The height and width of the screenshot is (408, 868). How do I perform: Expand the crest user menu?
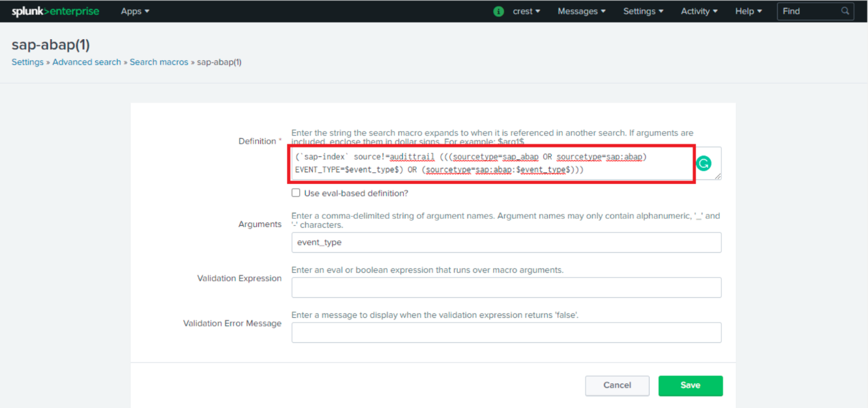pos(526,11)
